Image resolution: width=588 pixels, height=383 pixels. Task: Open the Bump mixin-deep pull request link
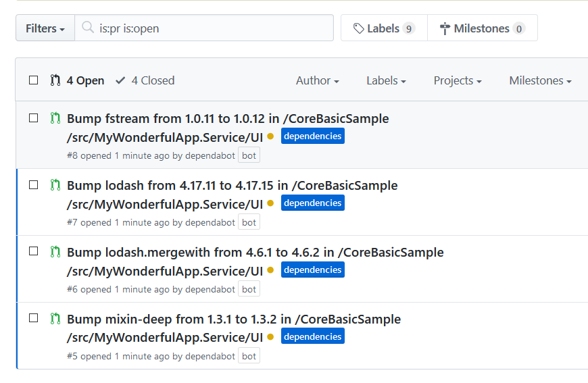point(234,319)
